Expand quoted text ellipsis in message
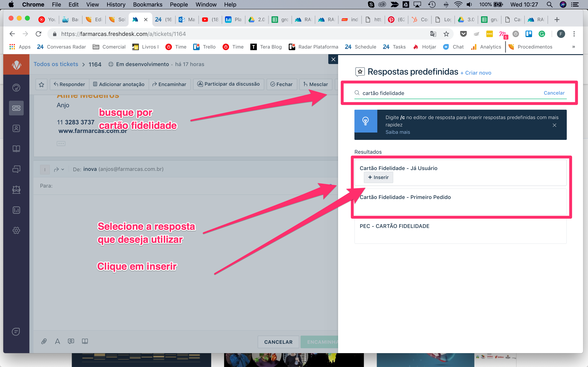The image size is (588, 367). point(61,144)
